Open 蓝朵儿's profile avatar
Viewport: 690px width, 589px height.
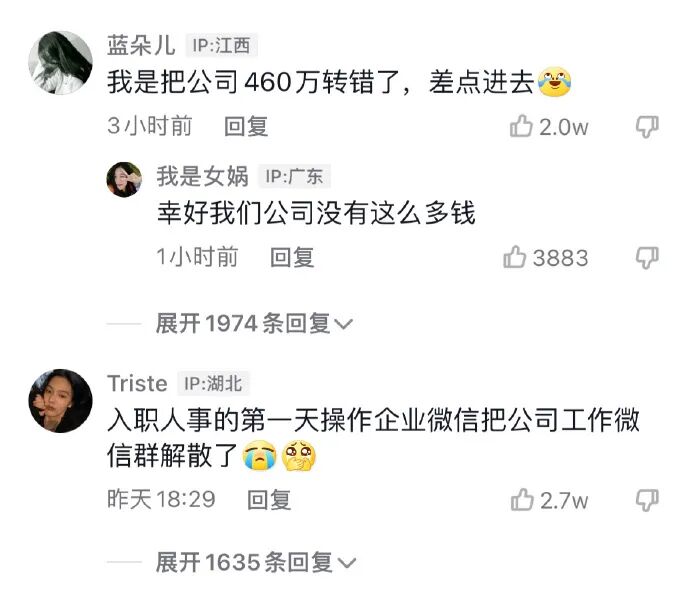(61, 63)
